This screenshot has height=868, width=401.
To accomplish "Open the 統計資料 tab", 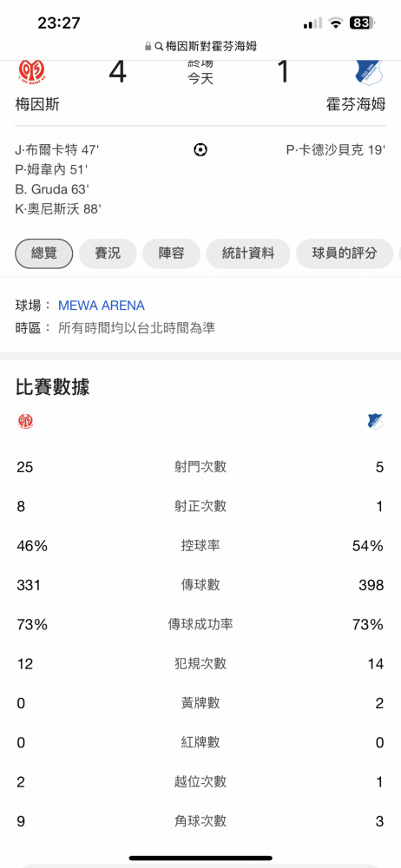I will tap(248, 253).
